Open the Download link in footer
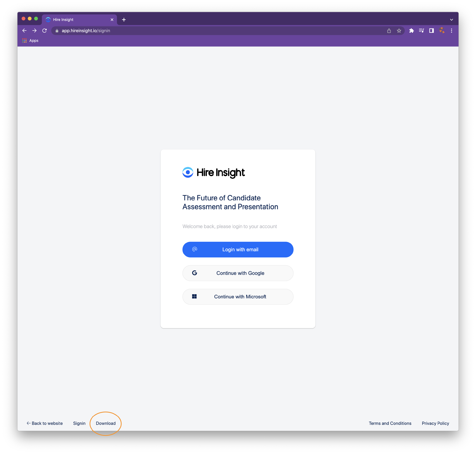The image size is (476, 454). [x=106, y=423]
